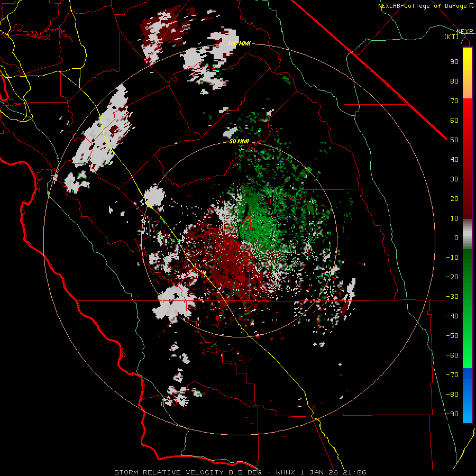476x476 pixels.
Task: Click the 60 value on velocity scale
Action: (x=454, y=120)
